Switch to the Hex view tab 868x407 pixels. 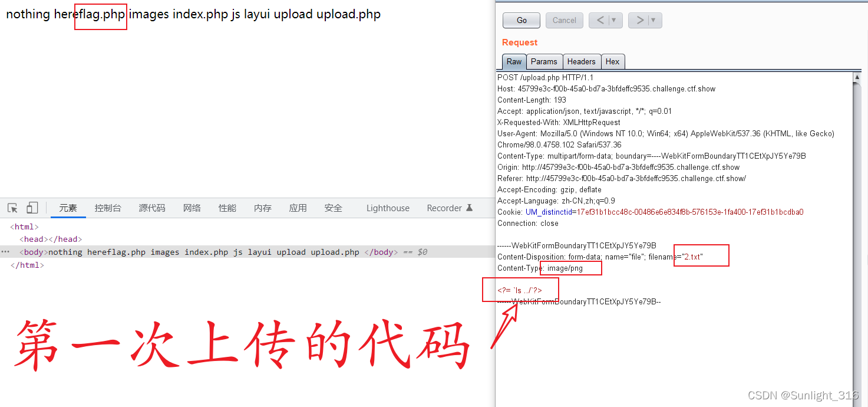tap(613, 61)
